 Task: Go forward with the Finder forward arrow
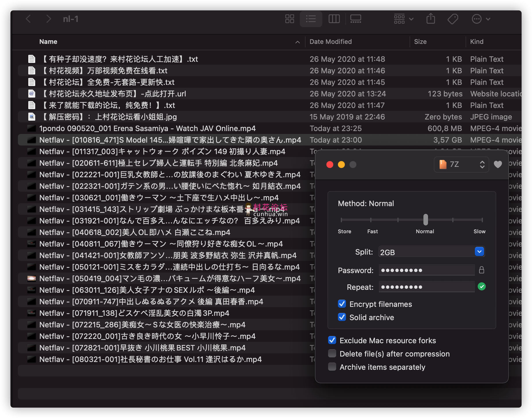[49, 19]
